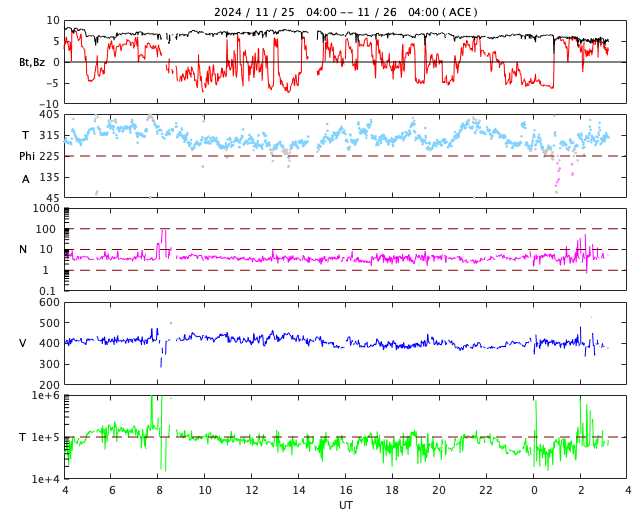The image size is (640, 512).
Task: Click the '500' tick in V panel
Action: click(49, 323)
